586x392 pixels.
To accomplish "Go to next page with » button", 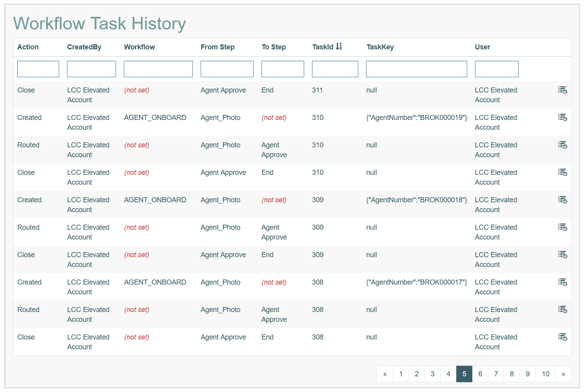I will [x=563, y=374].
